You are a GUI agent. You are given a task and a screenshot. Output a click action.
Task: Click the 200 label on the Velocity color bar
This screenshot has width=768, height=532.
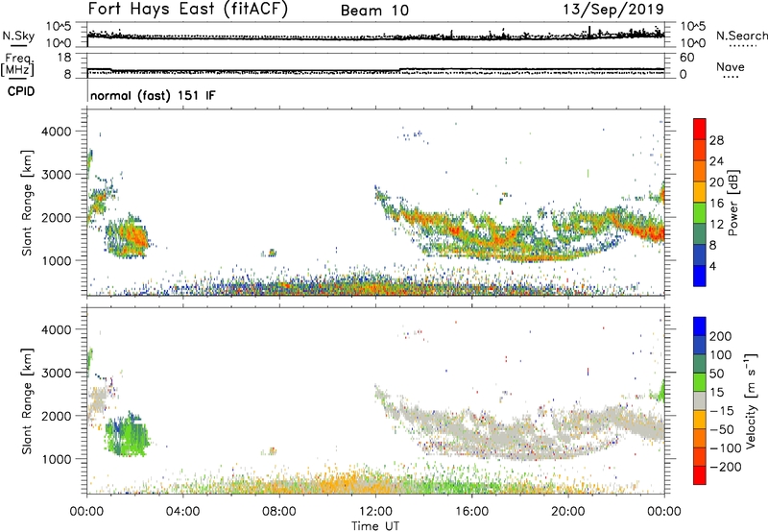(x=721, y=336)
